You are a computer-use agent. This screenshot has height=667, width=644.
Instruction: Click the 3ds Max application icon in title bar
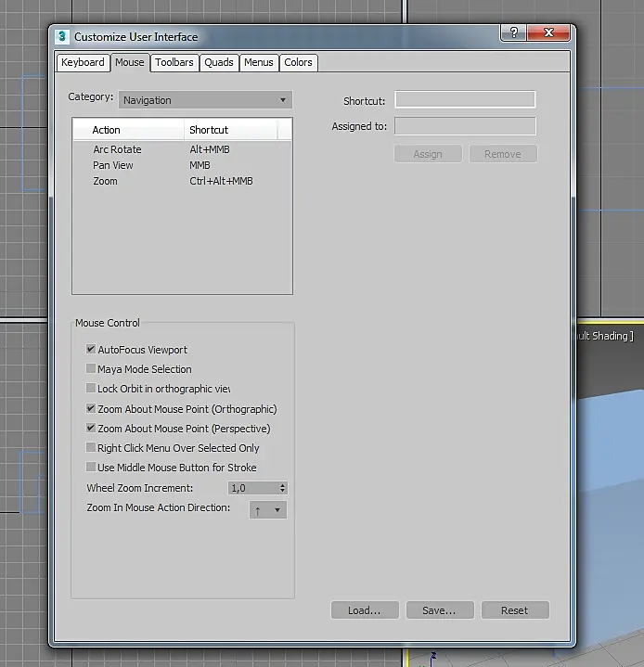(62, 36)
